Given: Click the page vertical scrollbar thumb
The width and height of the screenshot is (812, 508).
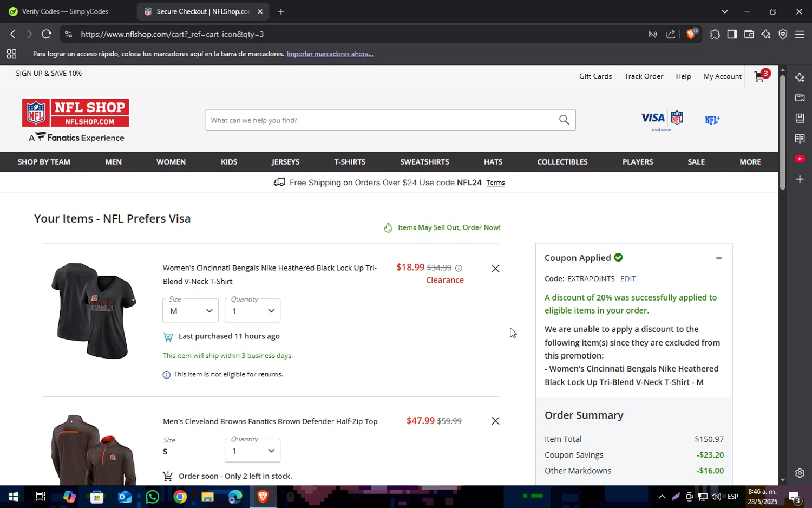Looking at the screenshot, I should pos(782,133).
